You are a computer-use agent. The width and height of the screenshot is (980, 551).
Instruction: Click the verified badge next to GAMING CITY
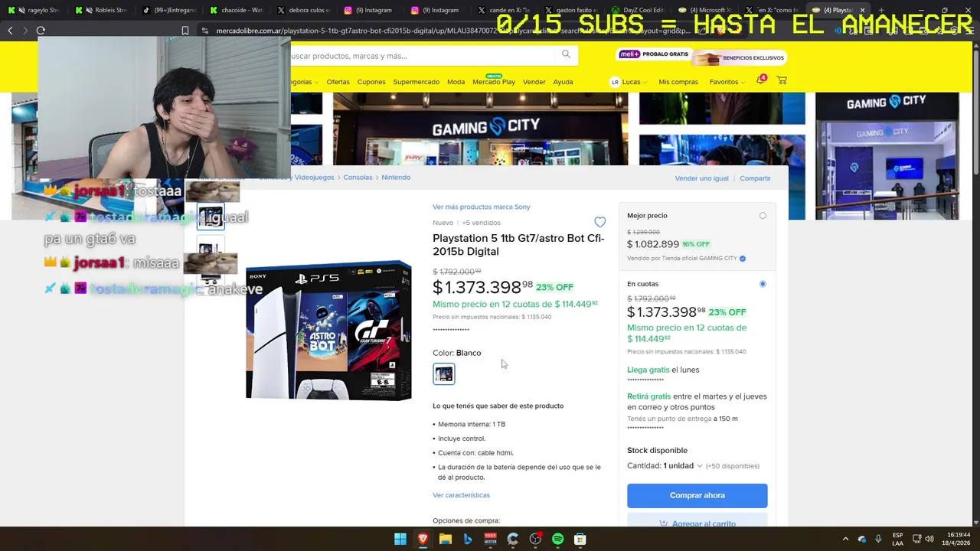pyautogui.click(x=743, y=259)
